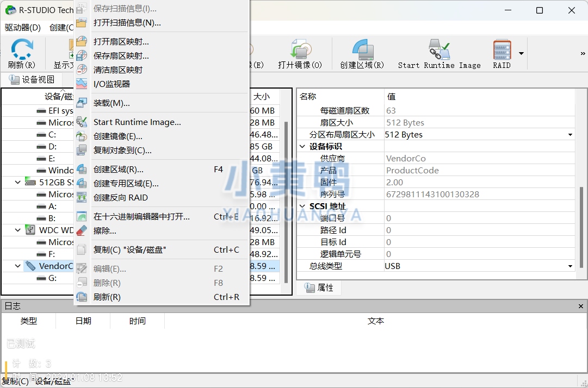Select 装载(M)... menu entry

coord(162,103)
